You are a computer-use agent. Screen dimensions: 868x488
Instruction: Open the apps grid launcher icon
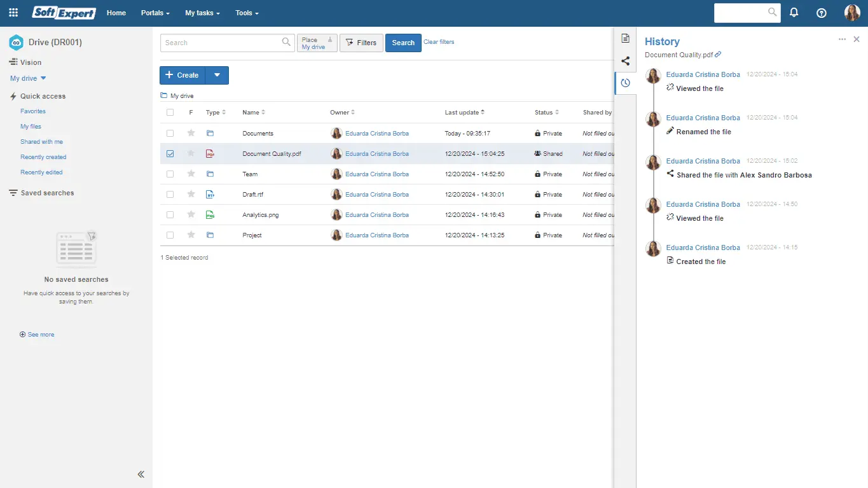click(x=13, y=13)
